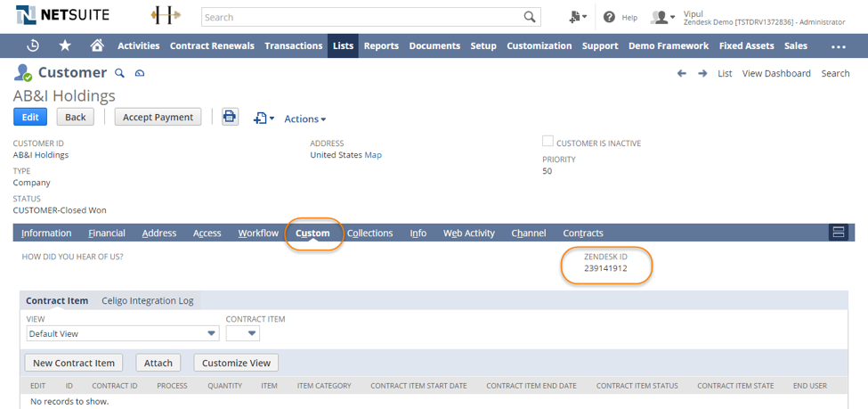Print the customer record
Viewport: 868px width, 409px height.
[x=230, y=117]
